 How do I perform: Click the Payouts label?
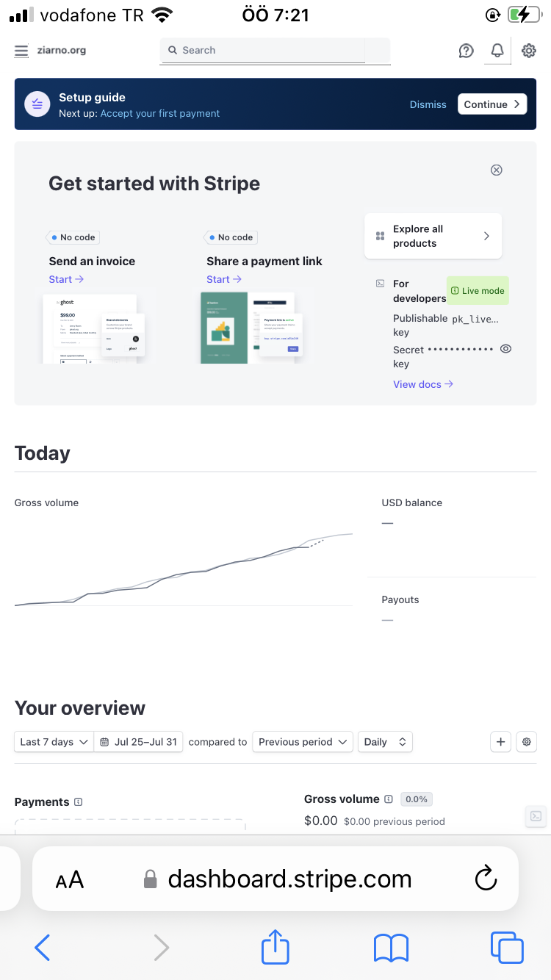(x=400, y=600)
